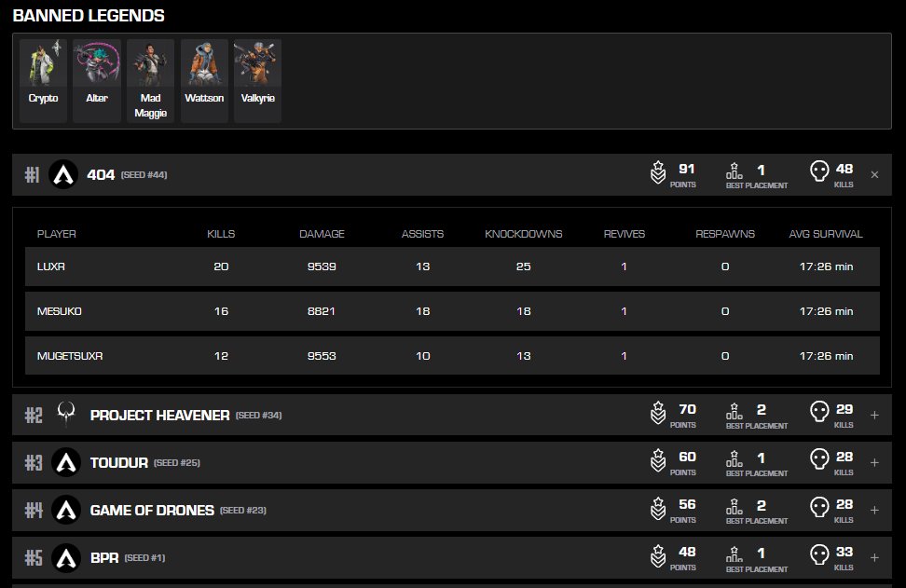Image resolution: width=906 pixels, height=588 pixels.
Task: Select player LUXR in the table
Action: click(51, 267)
